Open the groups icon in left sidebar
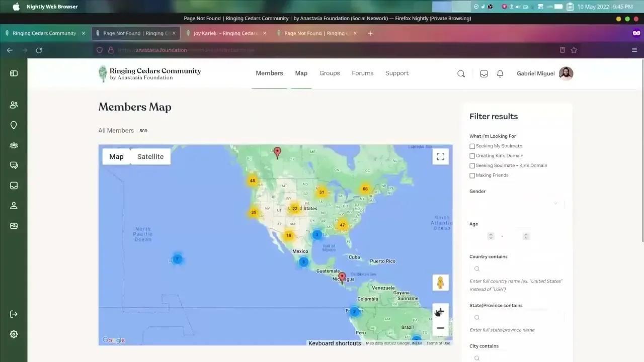 14,145
